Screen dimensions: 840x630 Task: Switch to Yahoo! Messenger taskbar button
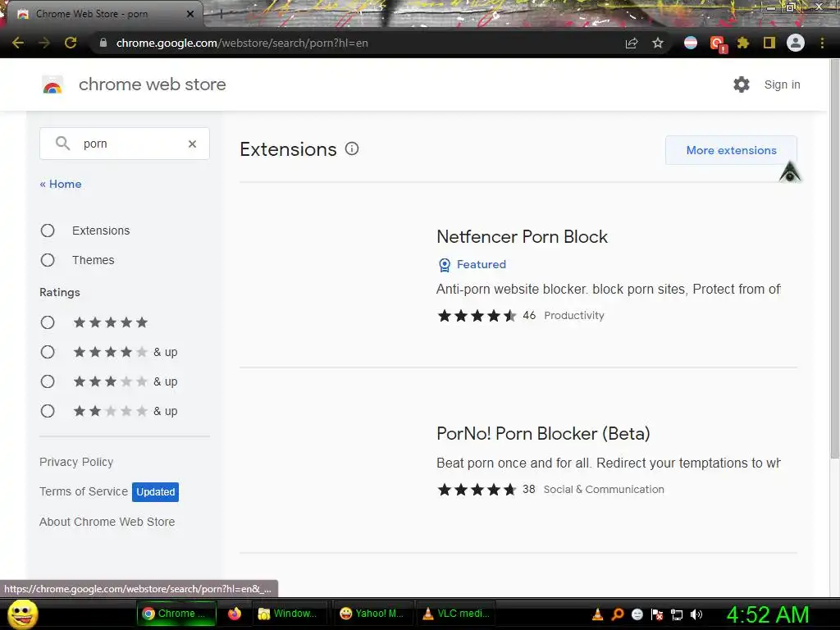[372, 614]
